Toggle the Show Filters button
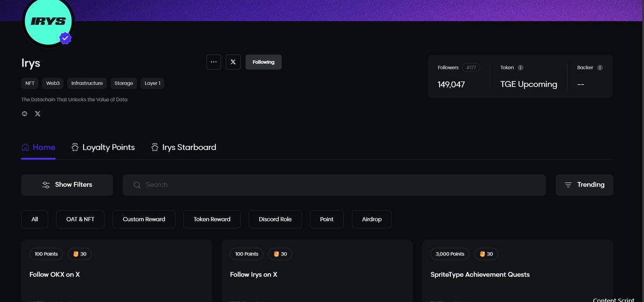The width and height of the screenshot is (644, 302). pyautogui.click(x=67, y=185)
